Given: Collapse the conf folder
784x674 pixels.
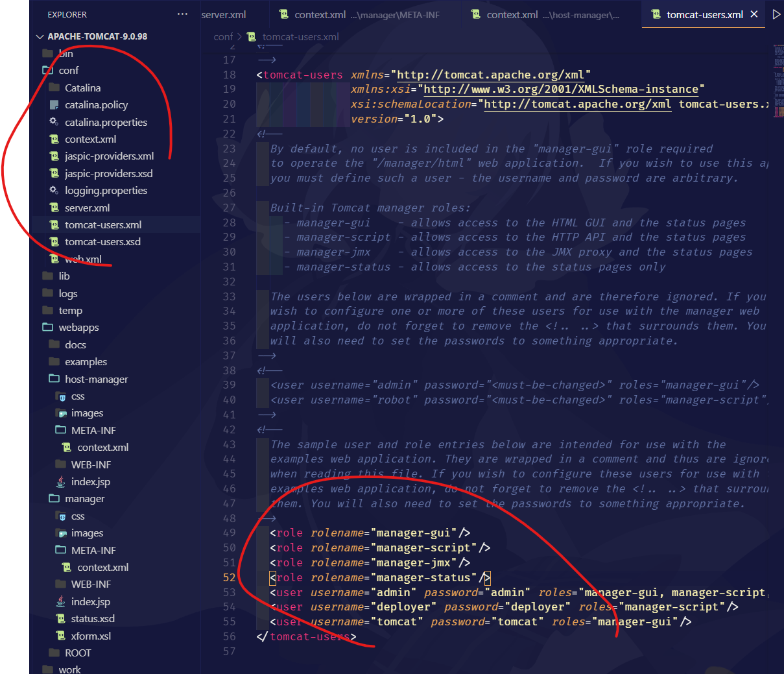Looking at the screenshot, I should [68, 70].
